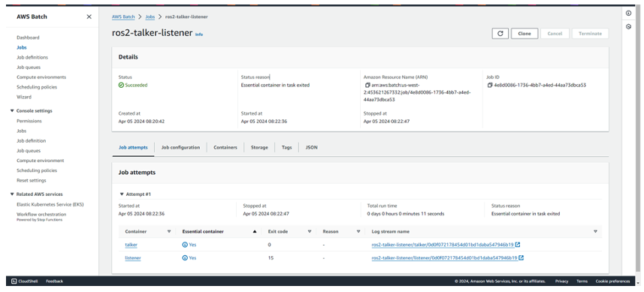Close the AWS Batch sidebar panel

(x=89, y=17)
